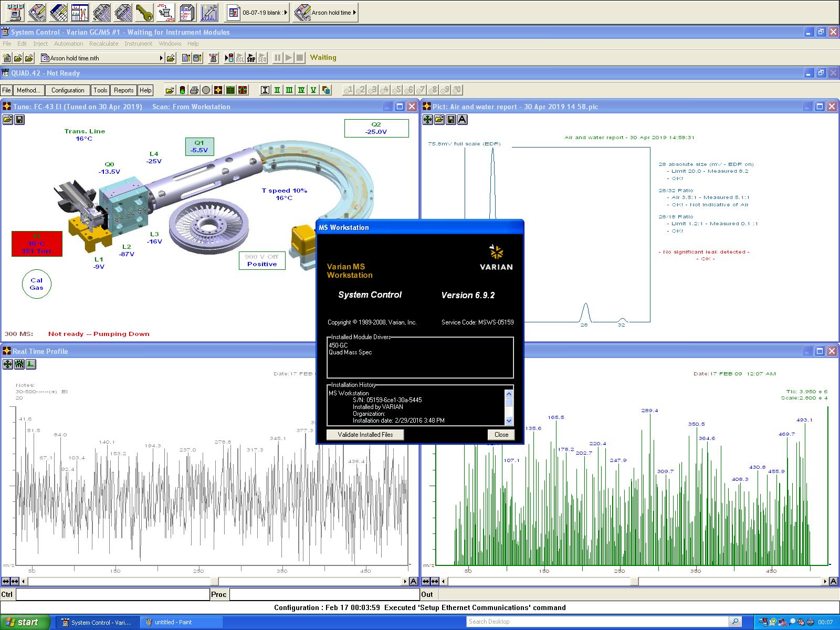
Task: Click the Method... button in QUAD window
Action: [x=28, y=90]
